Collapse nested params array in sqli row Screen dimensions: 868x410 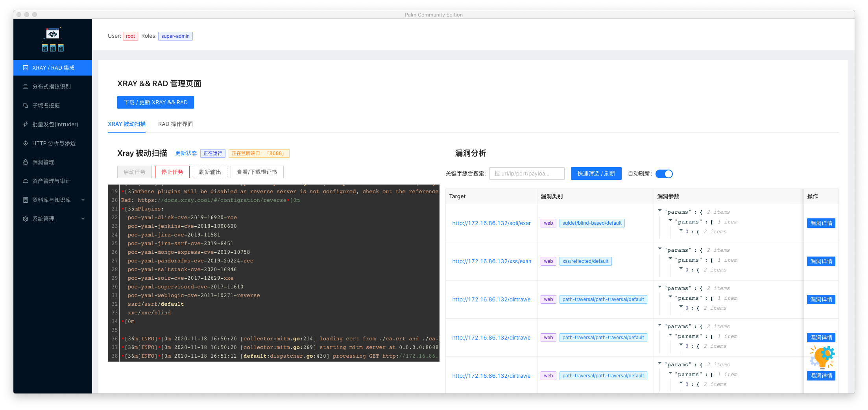point(670,221)
